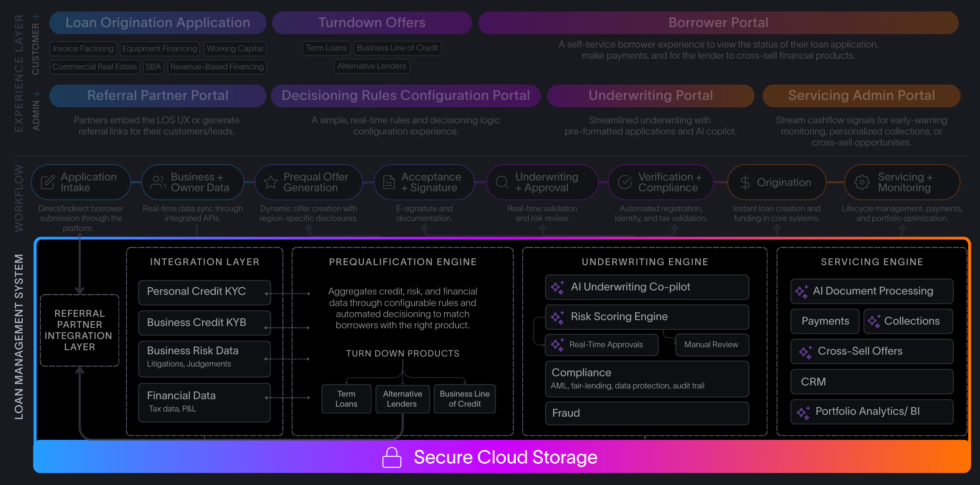Click the lock icon beside Secure Cloud Storage
Screen dimensions: 980x485
pyautogui.click(x=392, y=457)
